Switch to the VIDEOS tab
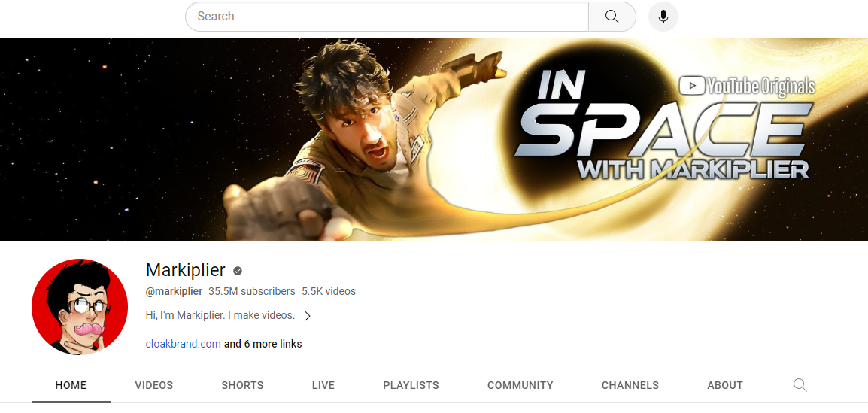Viewport: 868px width, 413px height. pyautogui.click(x=154, y=385)
